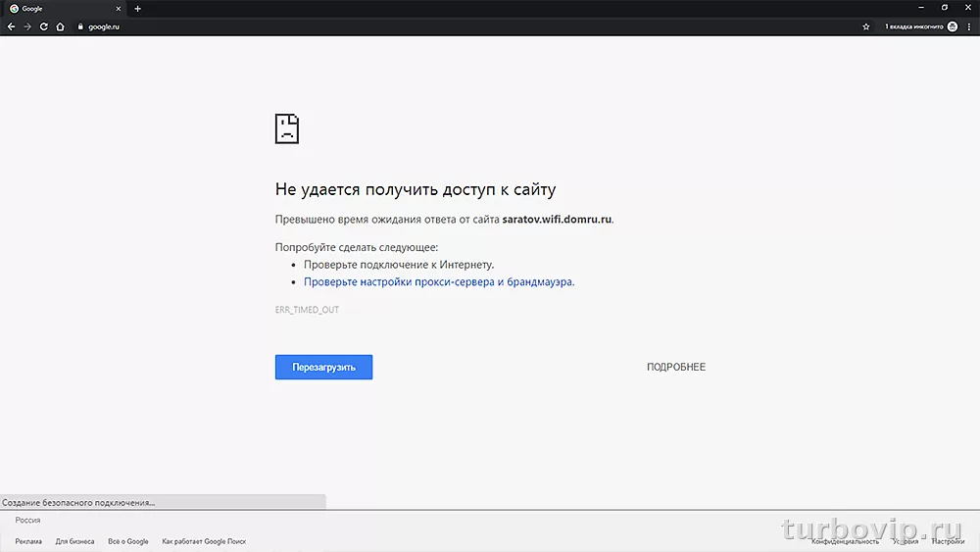Screen dimensions: 980x552
Task: Click the Перезагрузить button
Action: coord(323,367)
